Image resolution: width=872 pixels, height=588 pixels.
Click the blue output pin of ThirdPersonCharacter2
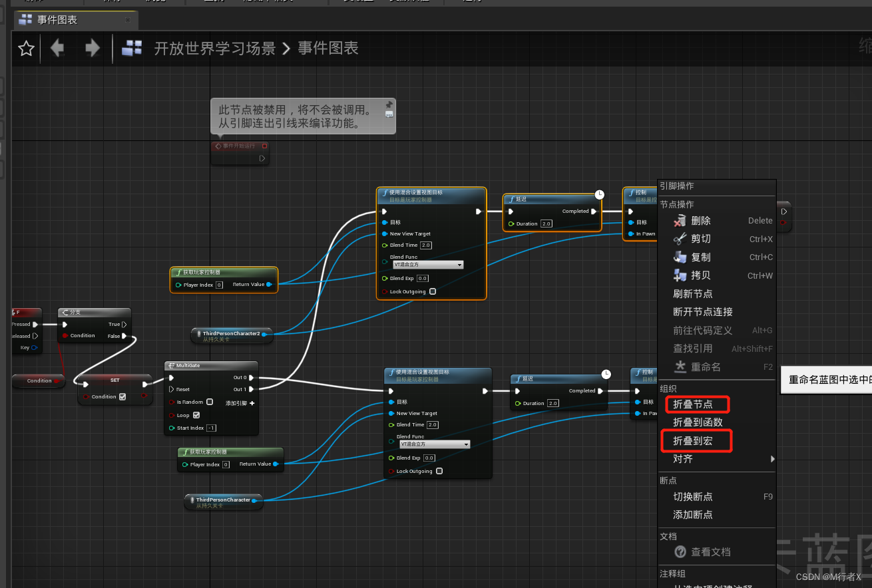point(264,334)
